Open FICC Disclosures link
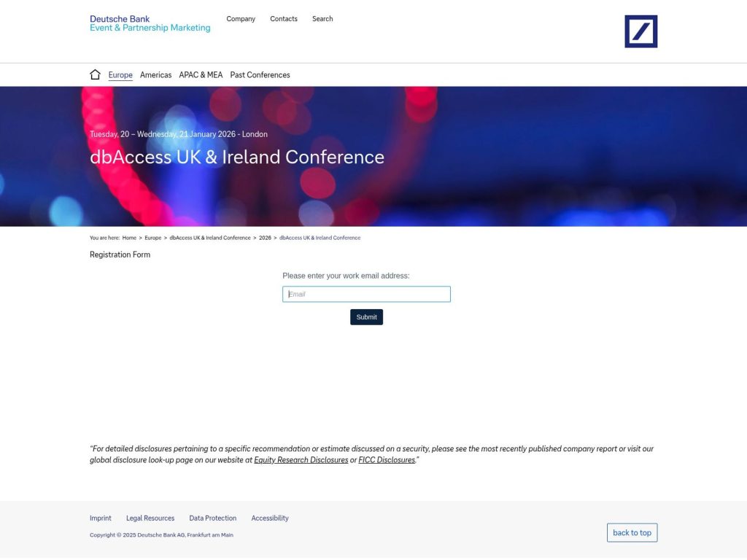This screenshot has width=747, height=560. (386, 459)
